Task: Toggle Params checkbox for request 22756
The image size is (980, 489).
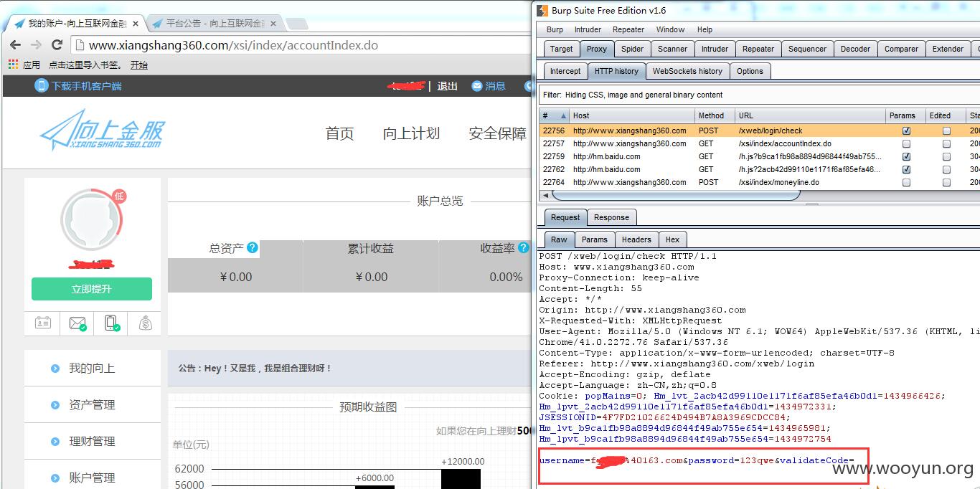Action: tap(906, 131)
